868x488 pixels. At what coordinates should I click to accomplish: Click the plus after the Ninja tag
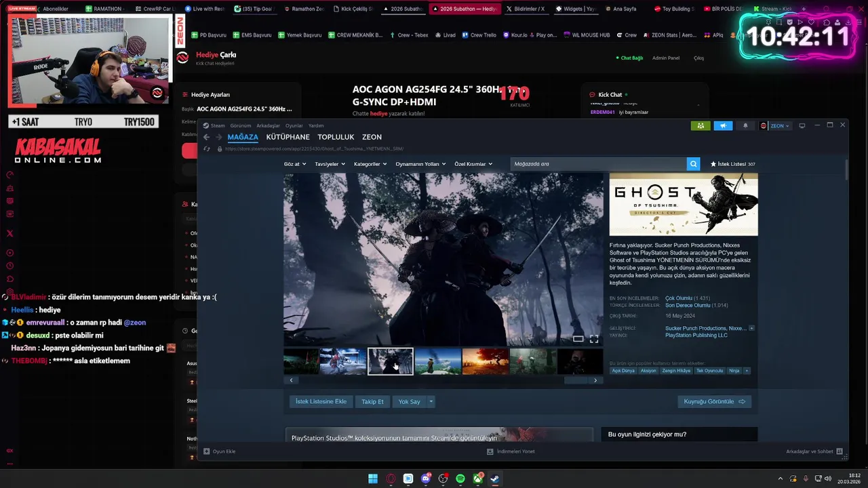tap(747, 371)
